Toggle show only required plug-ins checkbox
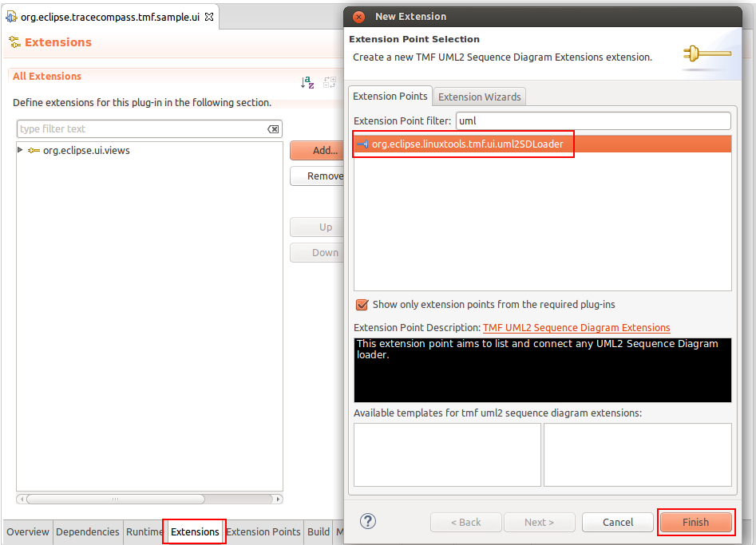The image size is (756, 545). coord(362,305)
